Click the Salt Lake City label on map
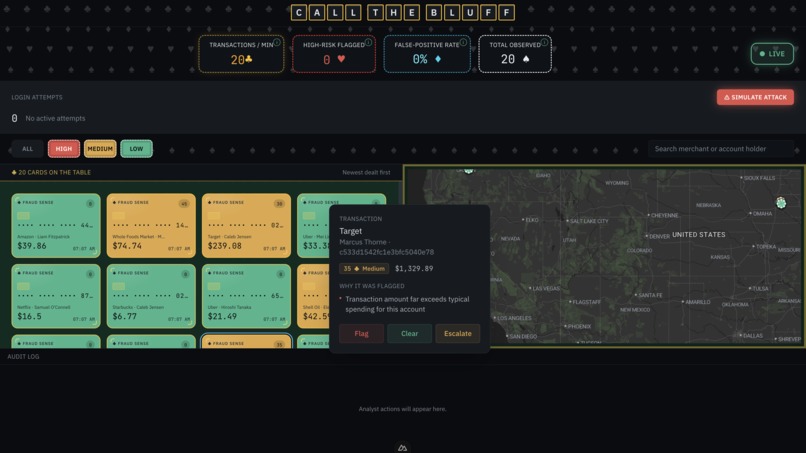Viewport: 806px width, 453px height. [x=589, y=221]
